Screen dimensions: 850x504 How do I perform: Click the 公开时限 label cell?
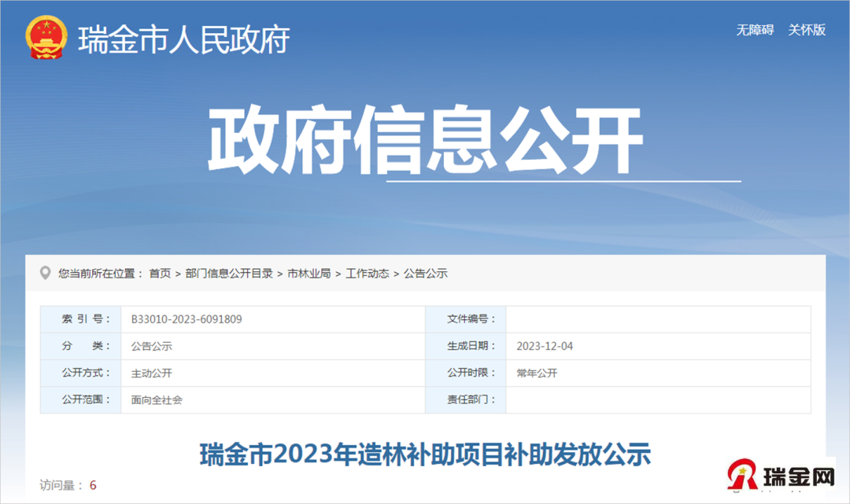click(466, 373)
